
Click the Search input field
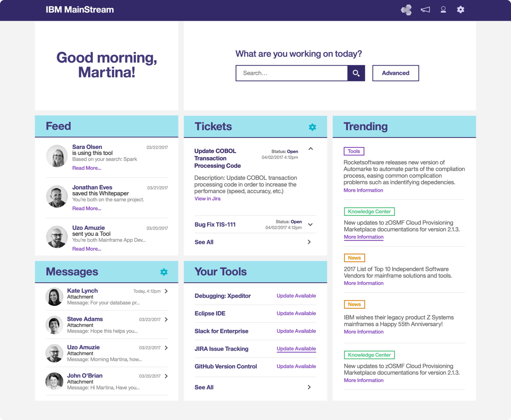point(292,73)
